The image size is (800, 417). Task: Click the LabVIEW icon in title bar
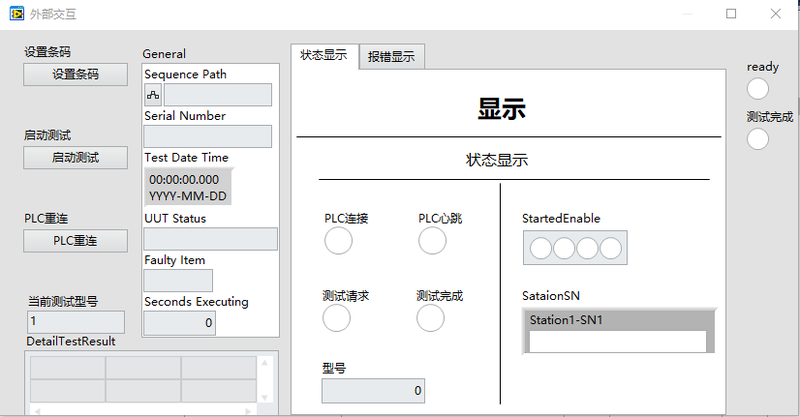17,14
